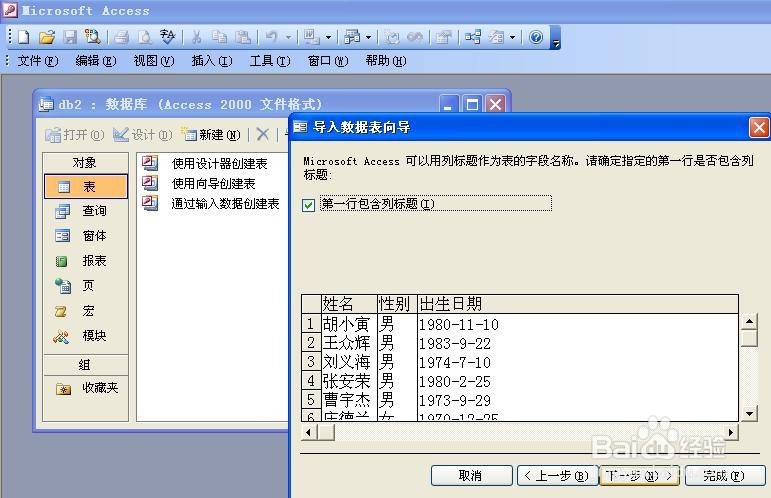The image size is (771, 498).
Task: Click the Save disk toolbar icon
Action: click(x=70, y=37)
